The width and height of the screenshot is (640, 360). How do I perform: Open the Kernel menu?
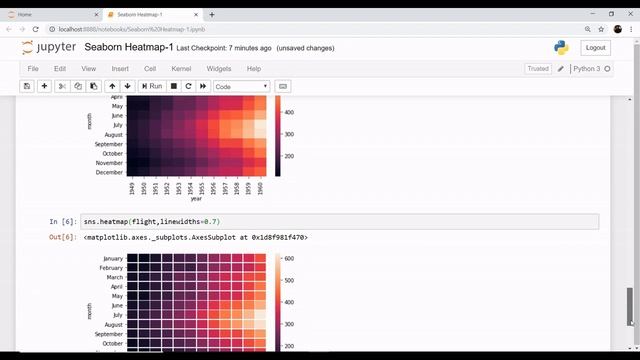point(181,69)
